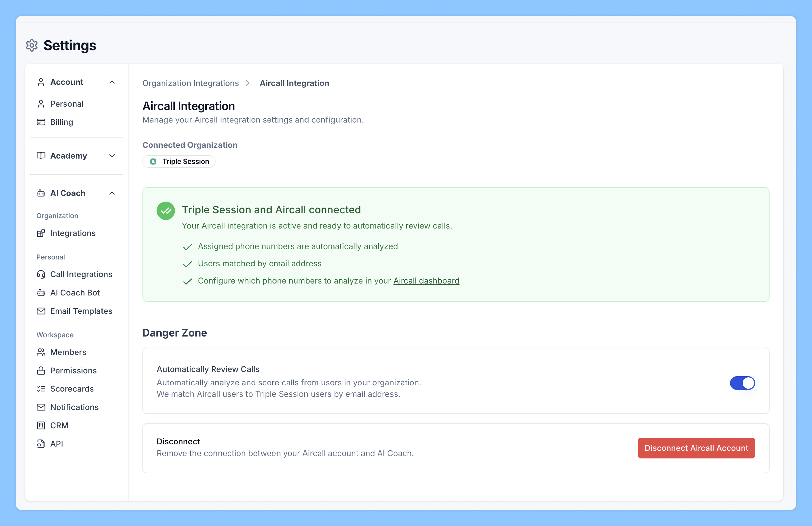
Task: Click the Academy book icon
Action: click(41, 156)
